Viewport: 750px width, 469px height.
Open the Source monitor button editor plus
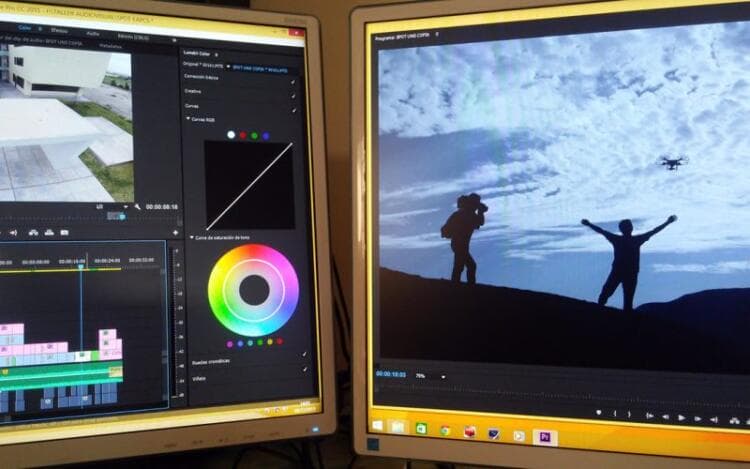[176, 233]
